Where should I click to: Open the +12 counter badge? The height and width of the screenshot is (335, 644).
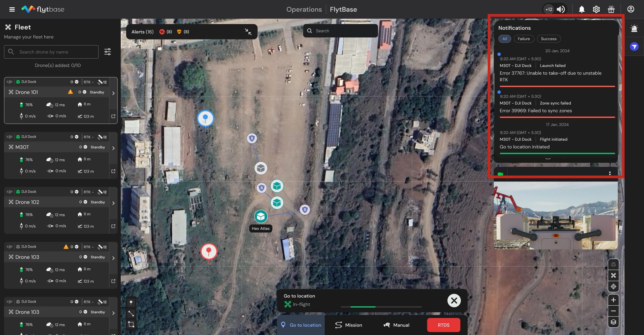[x=549, y=9]
